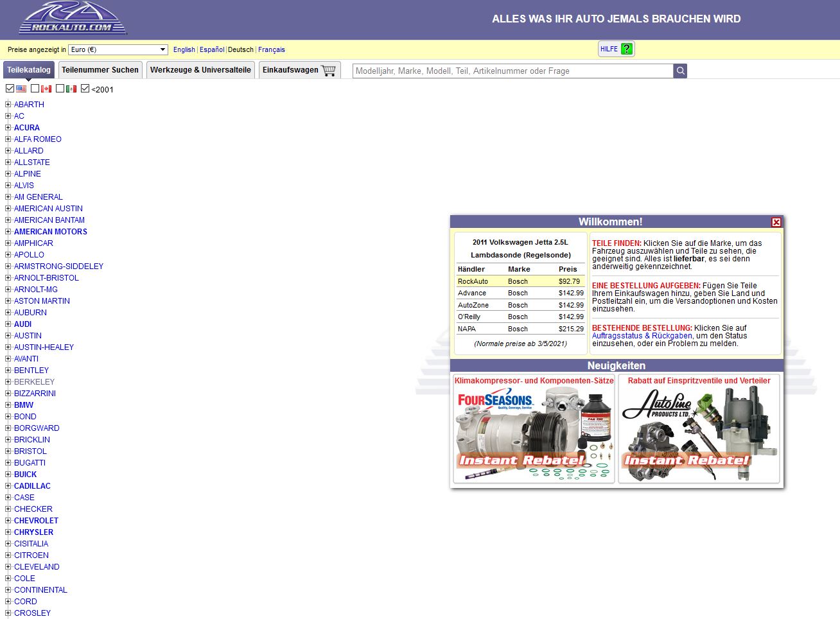This screenshot has height=619, width=840.
Task: Click the NAPA $215.29 price row
Action: [521, 329]
